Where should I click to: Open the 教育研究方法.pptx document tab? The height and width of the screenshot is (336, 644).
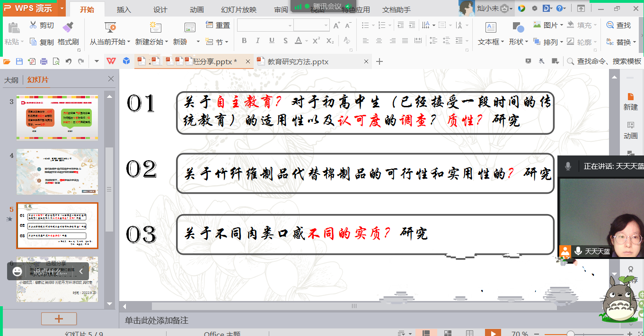(x=298, y=61)
